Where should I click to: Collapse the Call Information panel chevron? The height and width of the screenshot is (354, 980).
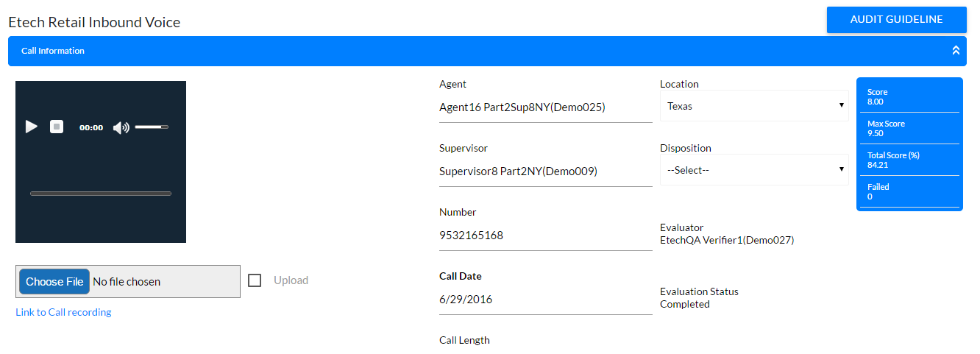[x=956, y=51]
